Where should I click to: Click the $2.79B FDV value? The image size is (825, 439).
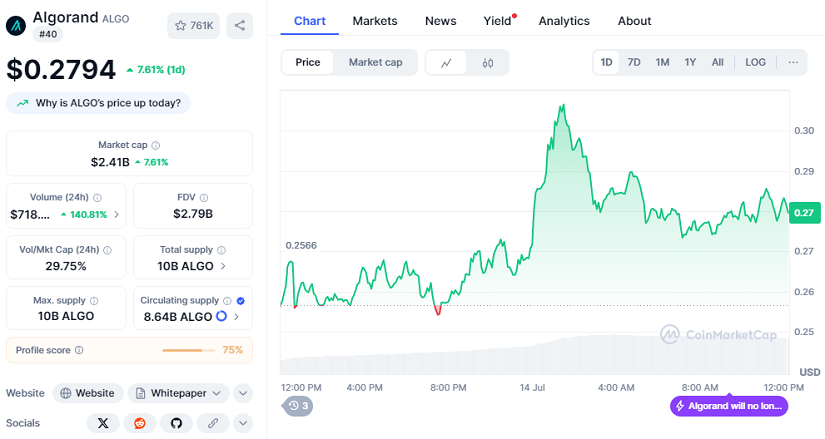(x=193, y=214)
